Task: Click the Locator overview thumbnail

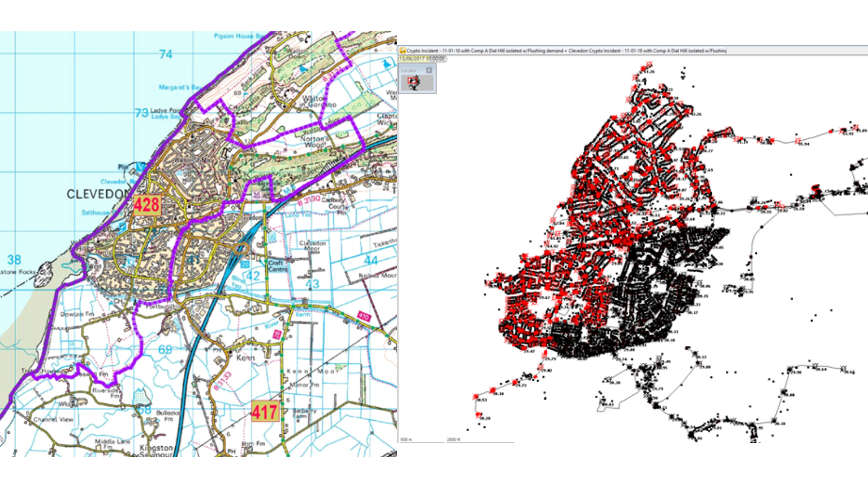Action: click(414, 83)
